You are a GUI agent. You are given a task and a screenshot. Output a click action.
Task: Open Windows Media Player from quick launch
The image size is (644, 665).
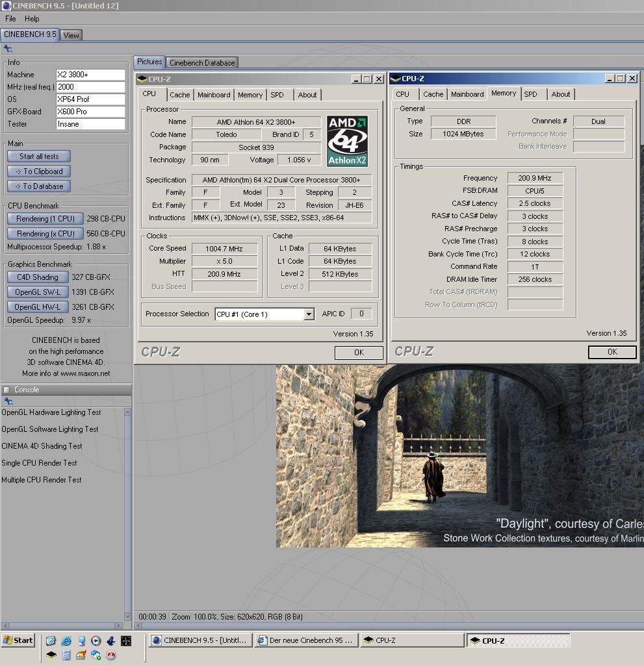[96, 641]
